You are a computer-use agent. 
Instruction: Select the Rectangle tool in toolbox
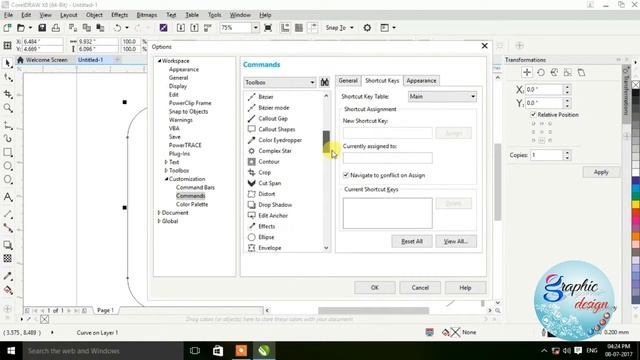7,152
